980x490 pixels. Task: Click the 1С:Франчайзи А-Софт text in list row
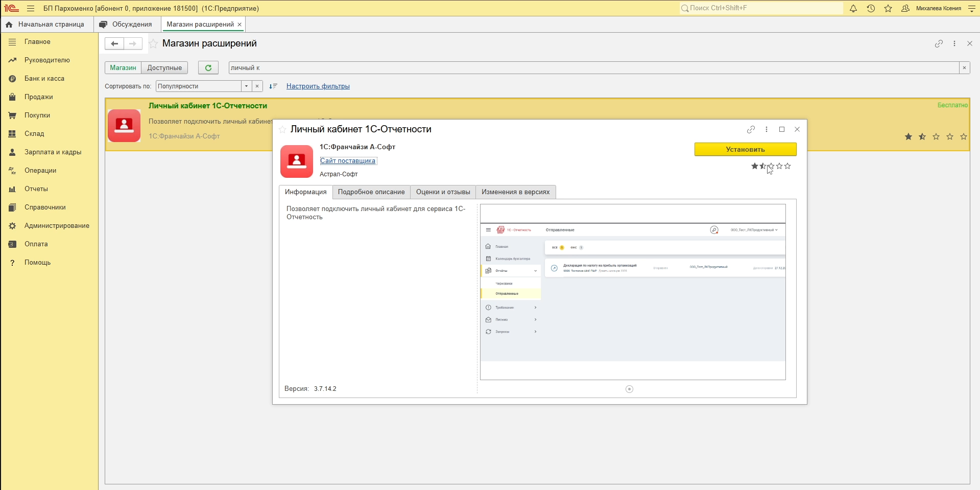(184, 136)
